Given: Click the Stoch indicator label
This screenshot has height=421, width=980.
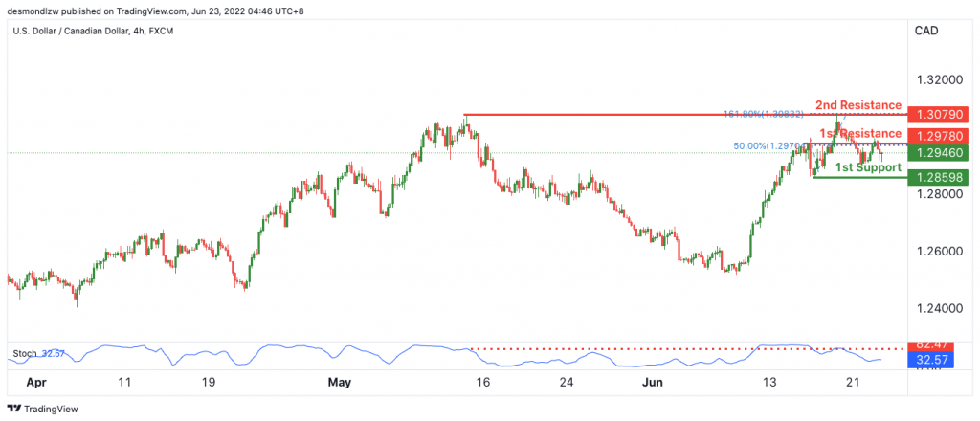Looking at the screenshot, I should [x=24, y=354].
